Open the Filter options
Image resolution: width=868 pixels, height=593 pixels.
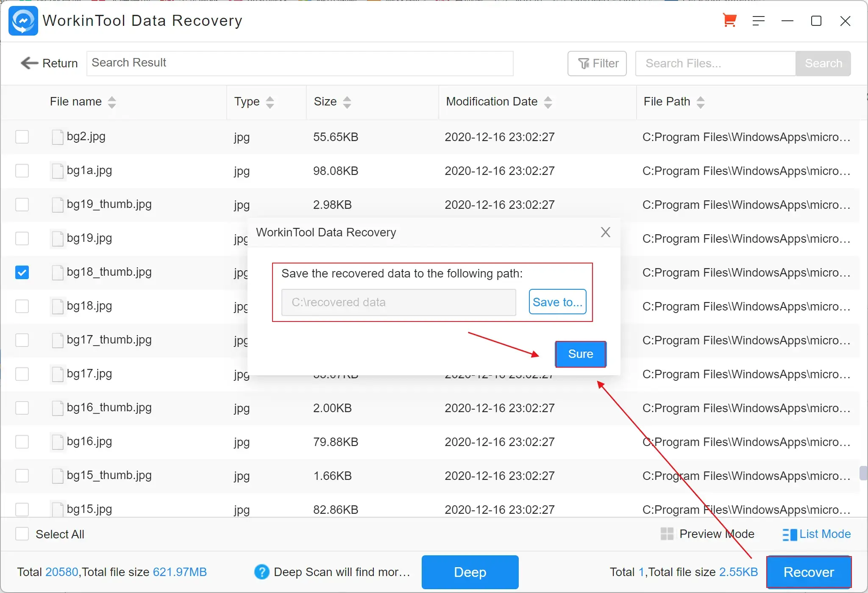[597, 64]
